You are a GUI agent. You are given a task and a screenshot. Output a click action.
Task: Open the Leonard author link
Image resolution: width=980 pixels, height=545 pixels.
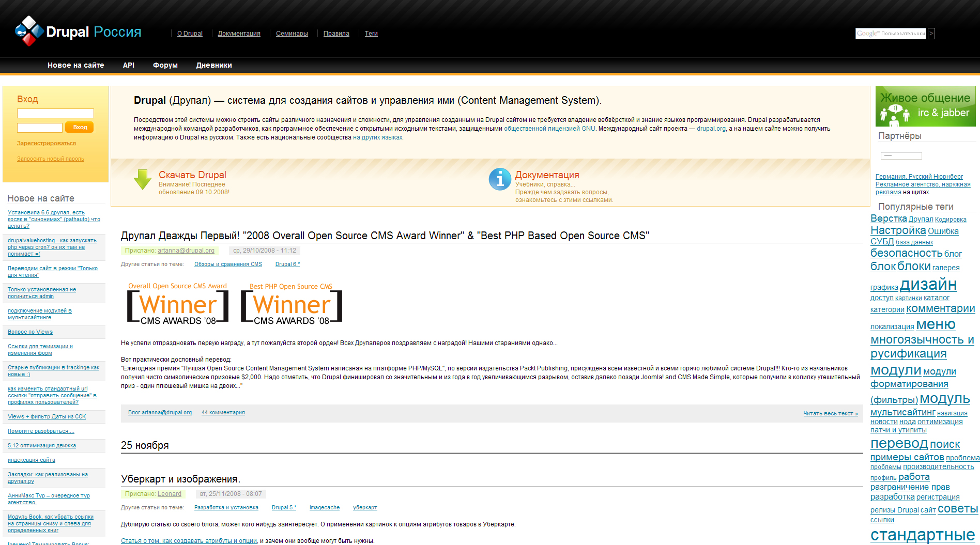click(x=170, y=494)
